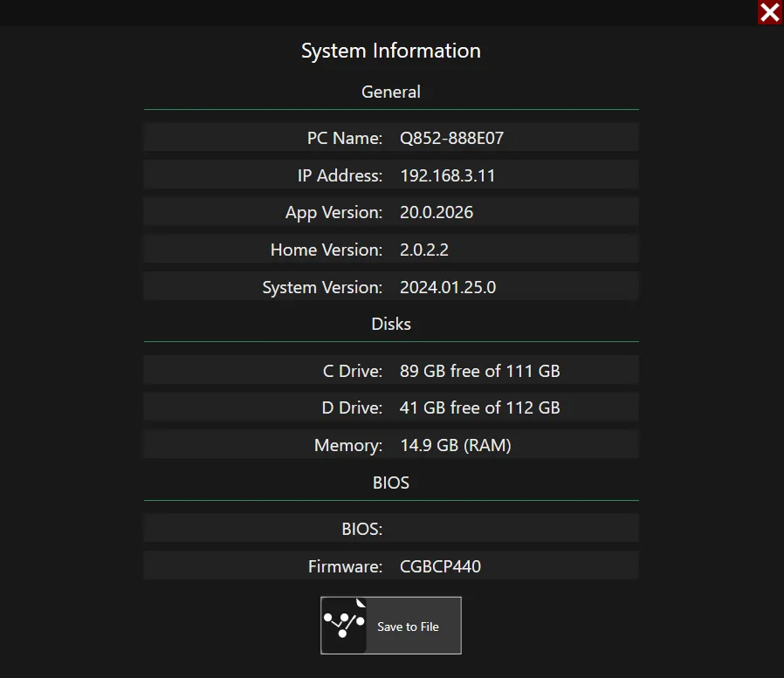Viewport: 784px width, 678px height.
Task: Select the IP address 192.168.3.11
Action: pos(448,175)
